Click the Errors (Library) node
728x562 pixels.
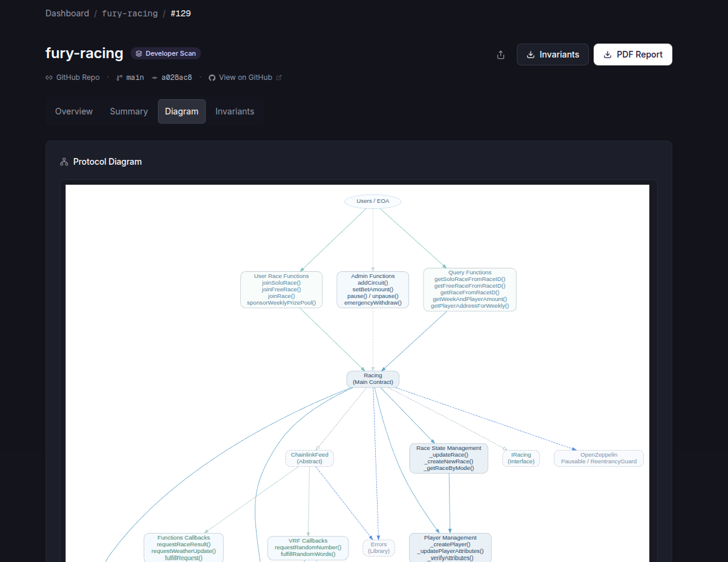379,548
